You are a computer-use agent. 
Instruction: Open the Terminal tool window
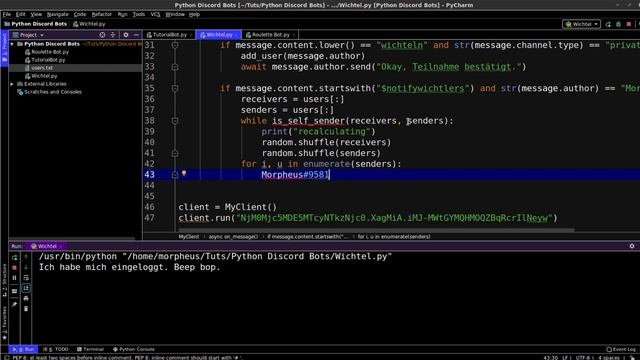click(90, 349)
